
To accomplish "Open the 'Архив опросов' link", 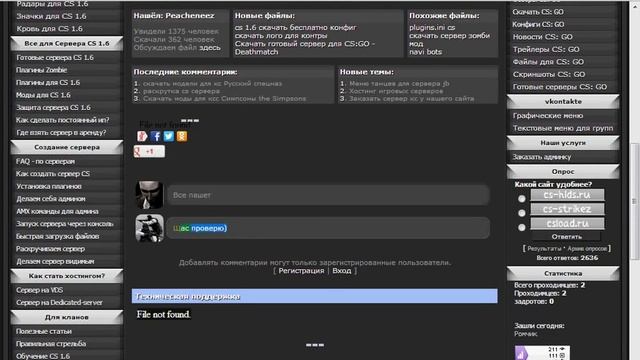I will tap(587, 248).
